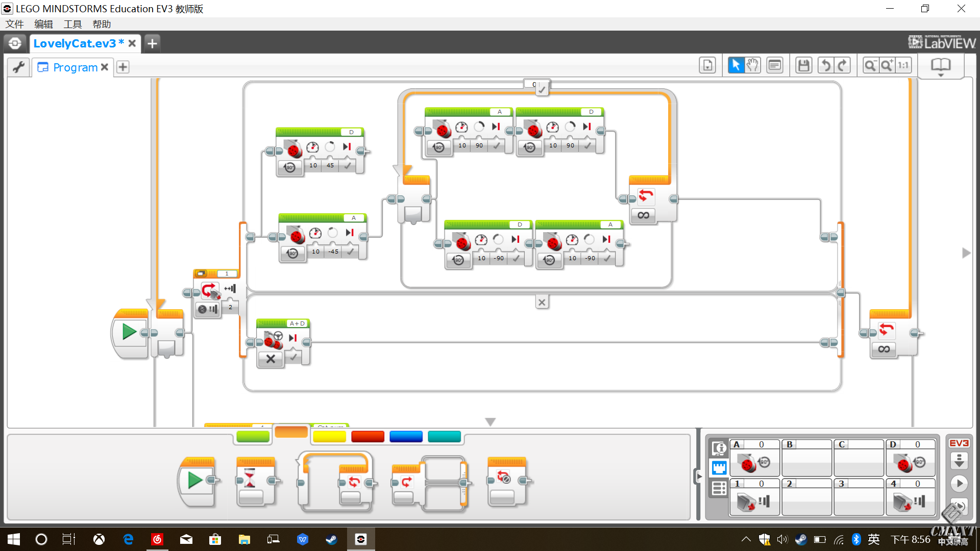Select touch sensor port 1 cell
This screenshot has width=980, height=551.
coord(754,496)
